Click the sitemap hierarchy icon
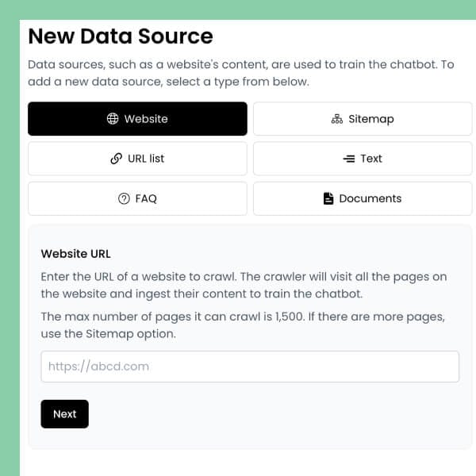Screen dimensions: 476x476 click(x=337, y=119)
